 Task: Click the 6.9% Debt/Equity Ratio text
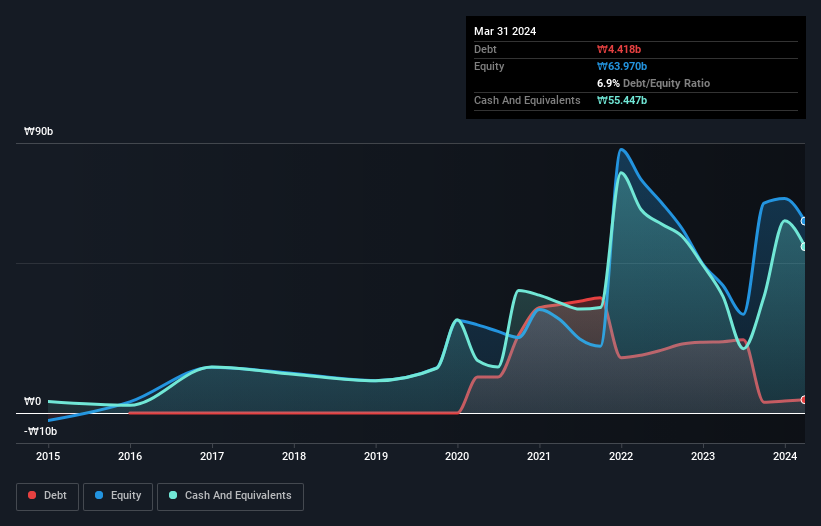click(x=653, y=83)
